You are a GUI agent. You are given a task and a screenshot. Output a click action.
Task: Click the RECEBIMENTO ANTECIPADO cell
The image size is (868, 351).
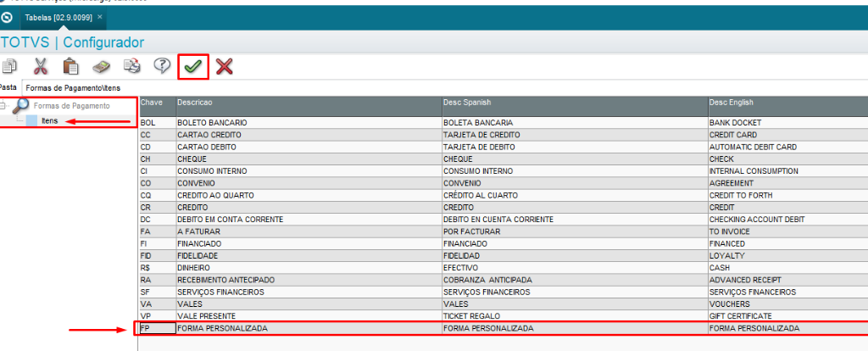coord(309,280)
